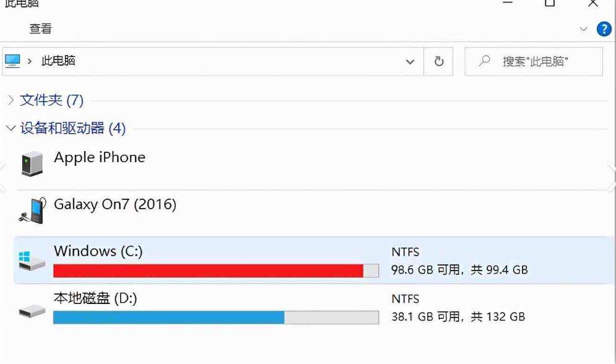Click the magnifier icon in the search box
Viewport: 616px width, 364px height.
point(485,61)
